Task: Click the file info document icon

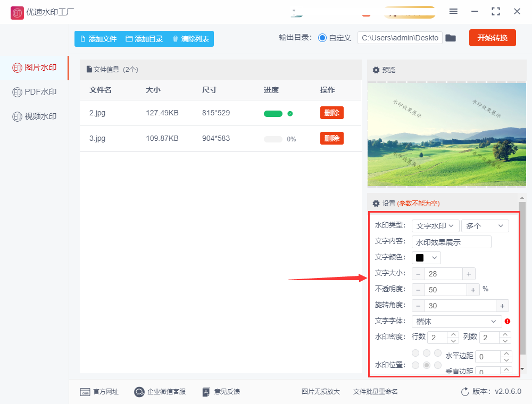Action: 89,69
